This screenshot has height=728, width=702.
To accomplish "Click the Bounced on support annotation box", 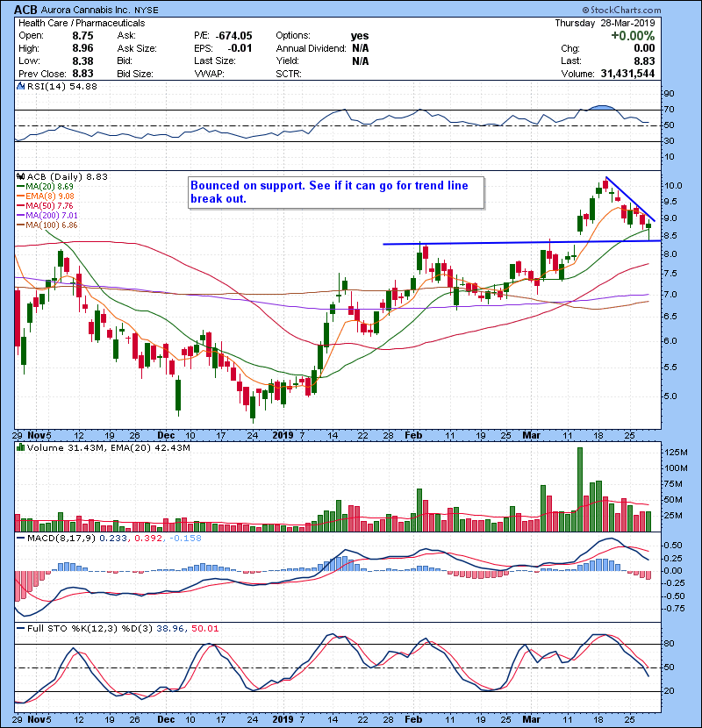I will (336, 192).
